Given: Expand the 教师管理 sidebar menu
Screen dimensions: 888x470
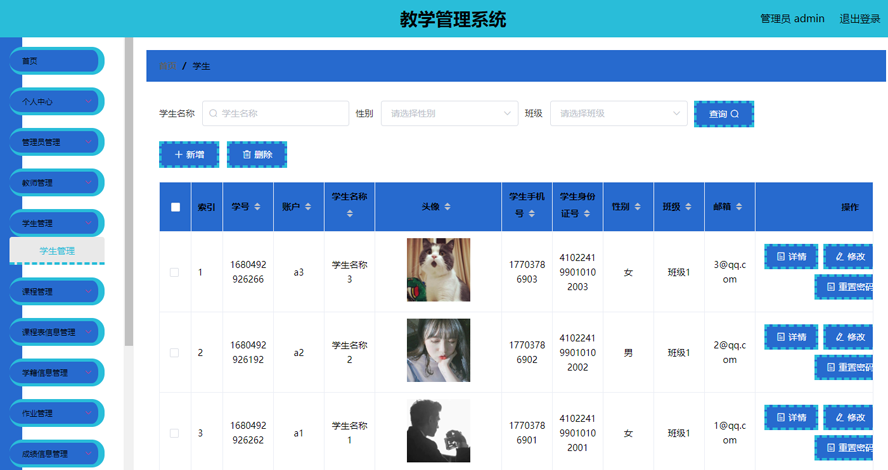Looking at the screenshot, I should click(57, 183).
